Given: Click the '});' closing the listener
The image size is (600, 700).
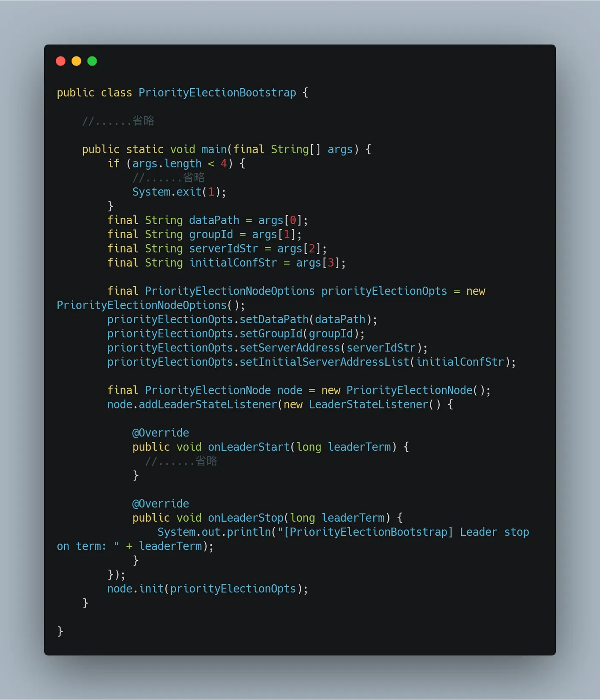Looking at the screenshot, I should pyautogui.click(x=116, y=574).
